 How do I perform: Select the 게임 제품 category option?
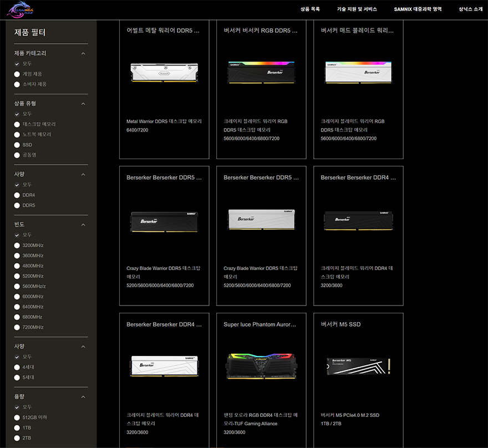[x=17, y=74]
